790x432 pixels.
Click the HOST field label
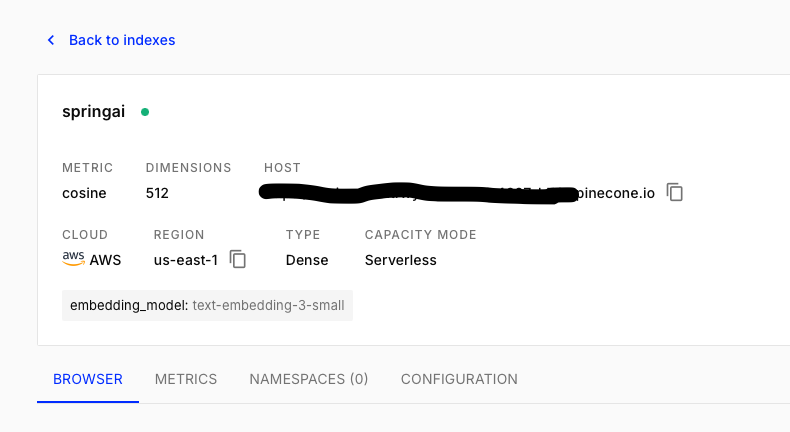point(282,168)
